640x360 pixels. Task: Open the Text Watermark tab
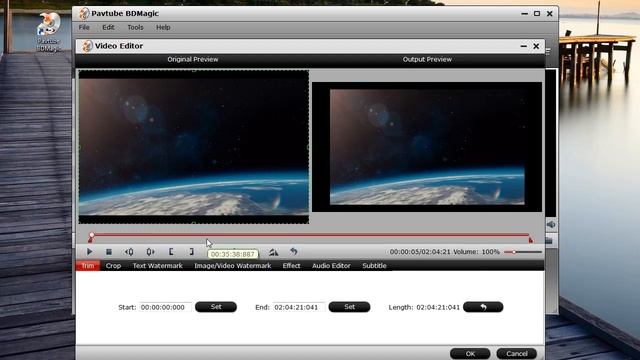point(157,266)
